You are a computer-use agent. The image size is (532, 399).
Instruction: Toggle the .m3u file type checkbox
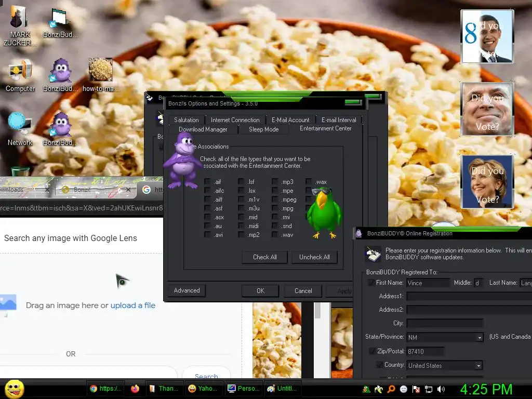tap(241, 208)
